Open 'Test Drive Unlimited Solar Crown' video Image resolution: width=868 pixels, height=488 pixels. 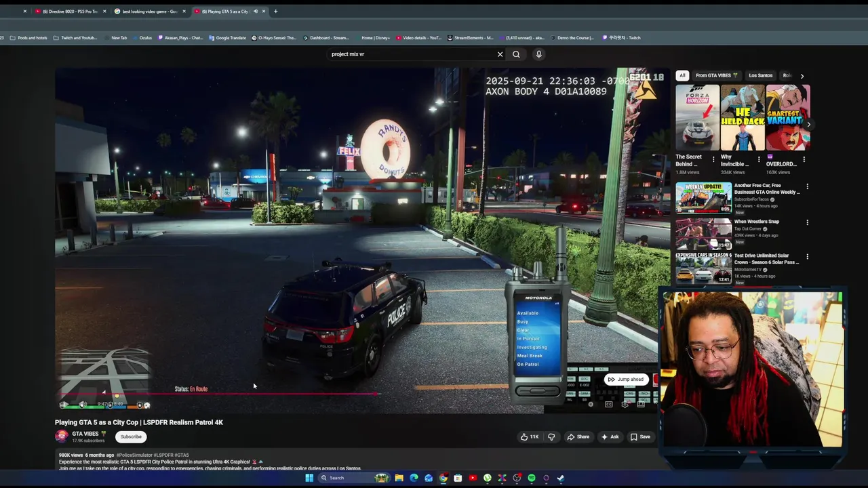767,259
